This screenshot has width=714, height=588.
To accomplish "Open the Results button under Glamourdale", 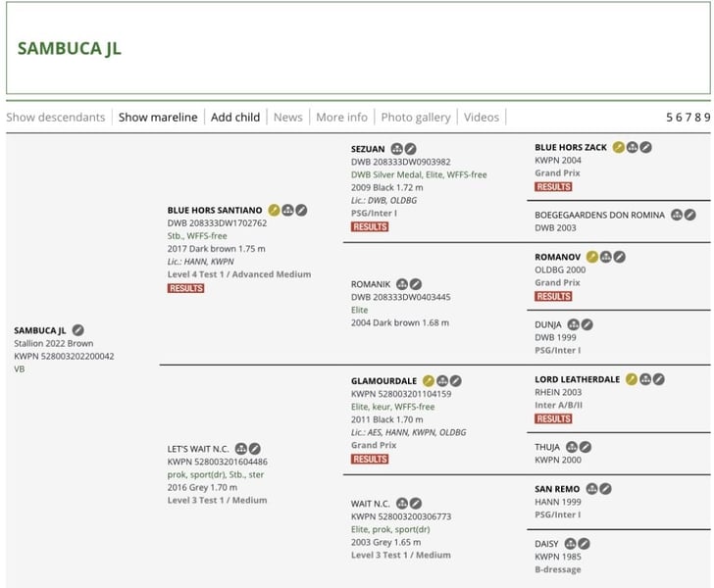I will pyautogui.click(x=370, y=459).
